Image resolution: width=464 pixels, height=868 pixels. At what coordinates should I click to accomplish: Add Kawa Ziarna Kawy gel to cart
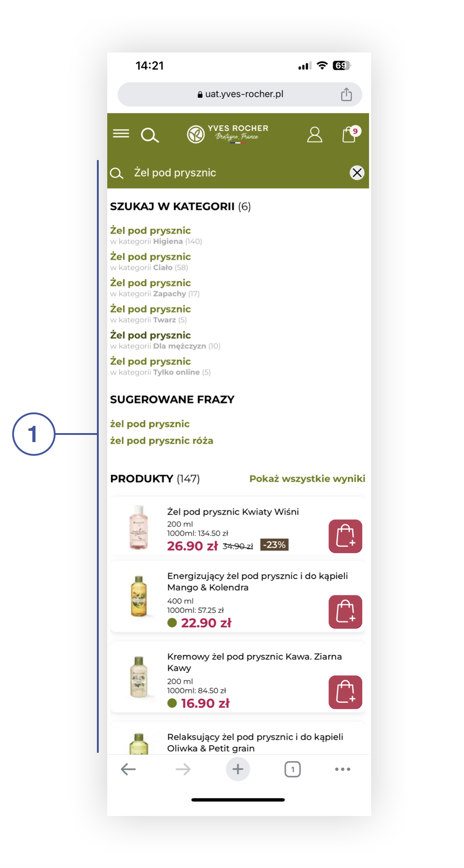coord(346,692)
